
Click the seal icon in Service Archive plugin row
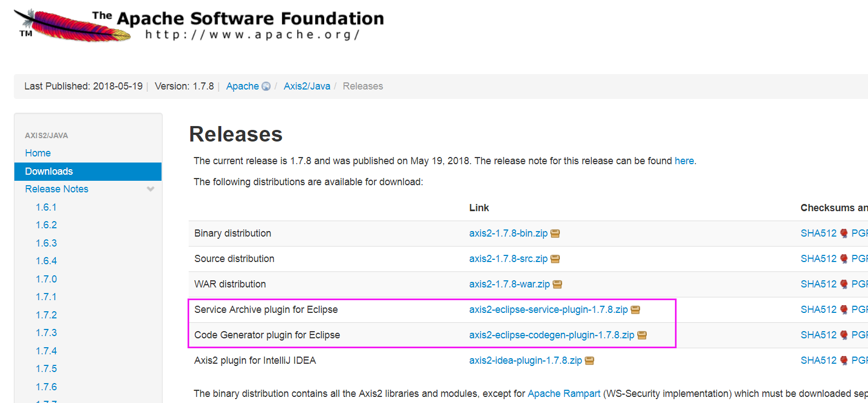[844, 310]
